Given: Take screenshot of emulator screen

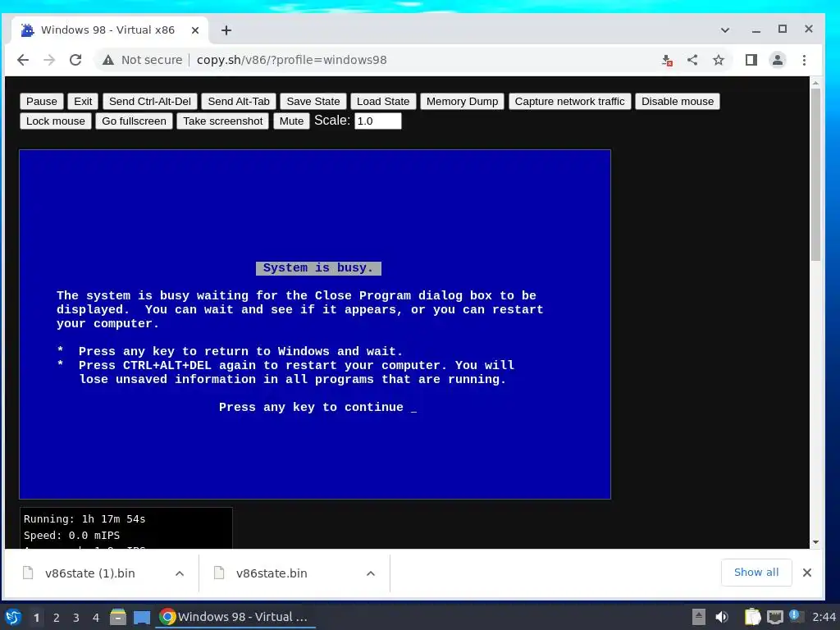Looking at the screenshot, I should tap(223, 121).
